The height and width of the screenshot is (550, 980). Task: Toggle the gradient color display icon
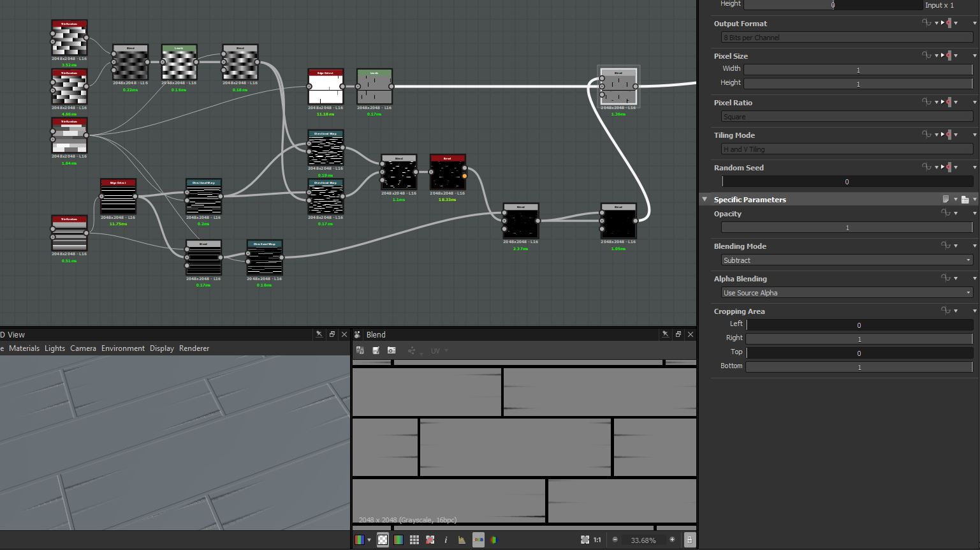coord(399,540)
